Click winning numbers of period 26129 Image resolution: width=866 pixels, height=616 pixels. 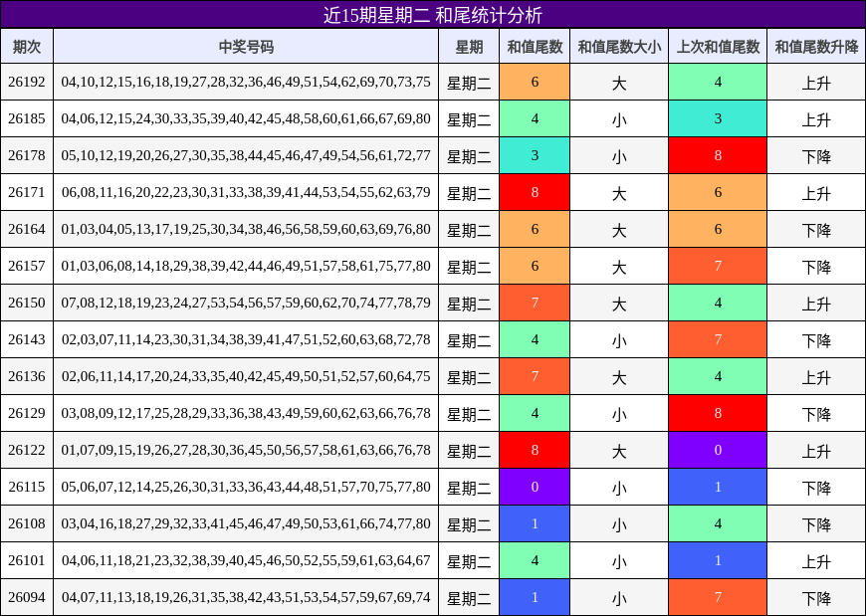(246, 413)
